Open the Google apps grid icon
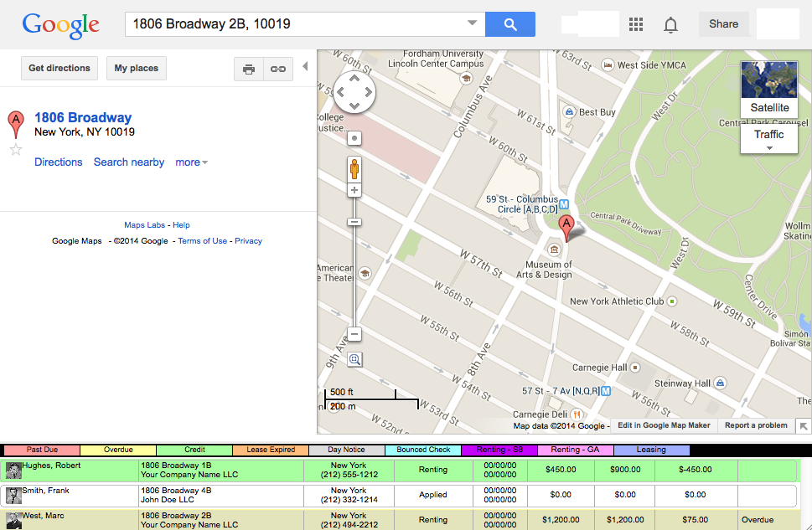The image size is (812, 530). click(636, 24)
